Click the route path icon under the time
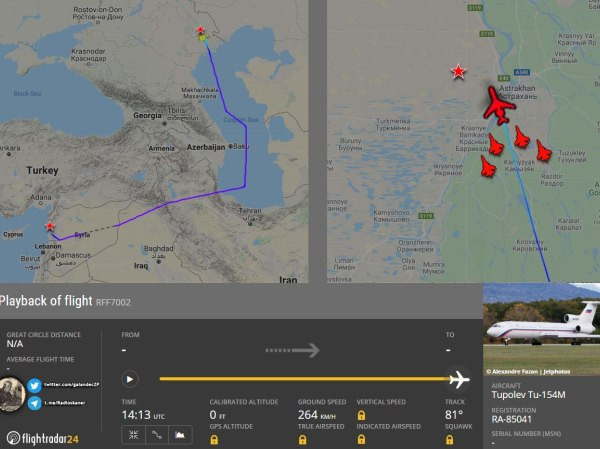The width and height of the screenshot is (600, 449). (156, 435)
